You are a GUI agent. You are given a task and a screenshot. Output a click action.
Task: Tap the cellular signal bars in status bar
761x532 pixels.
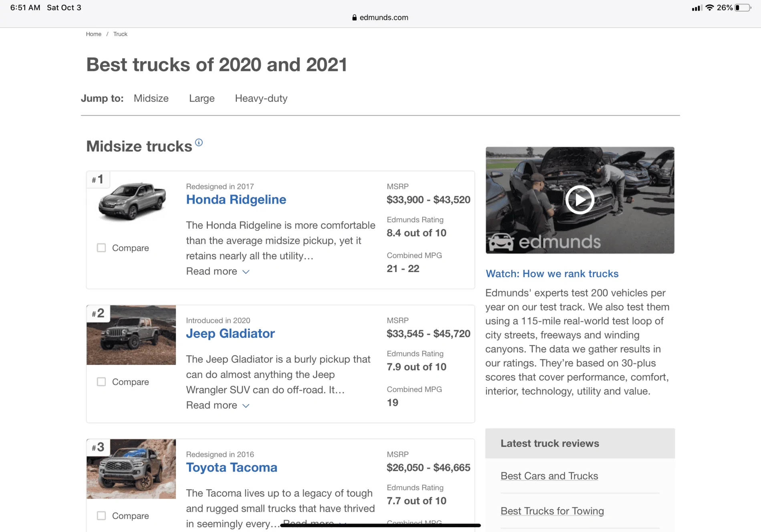697,8
